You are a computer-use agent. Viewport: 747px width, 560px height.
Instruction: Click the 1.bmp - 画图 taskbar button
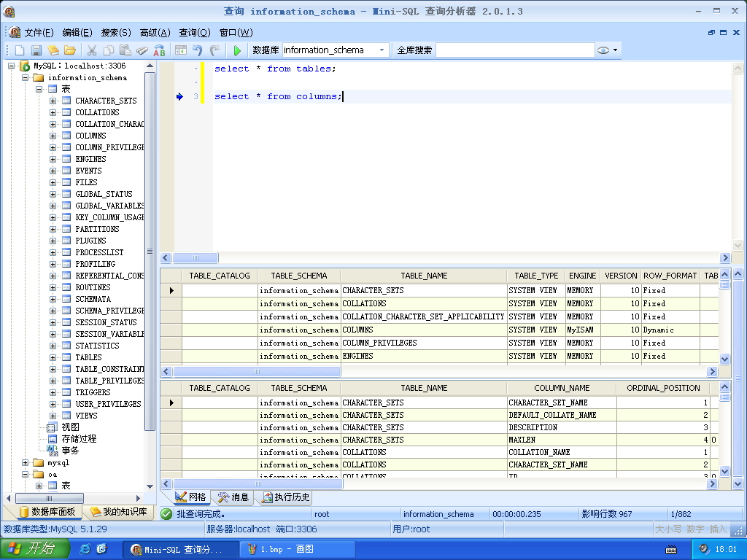(x=298, y=549)
